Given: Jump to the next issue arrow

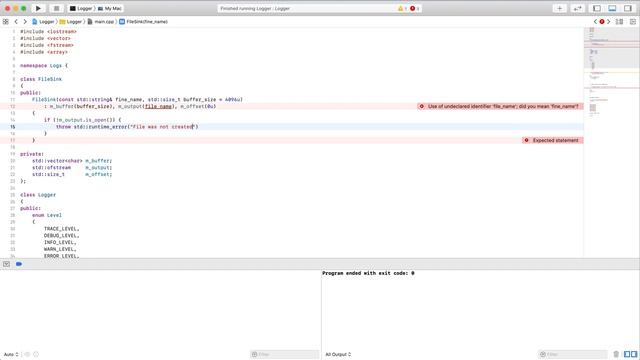Looking at the screenshot, I should [609, 22].
